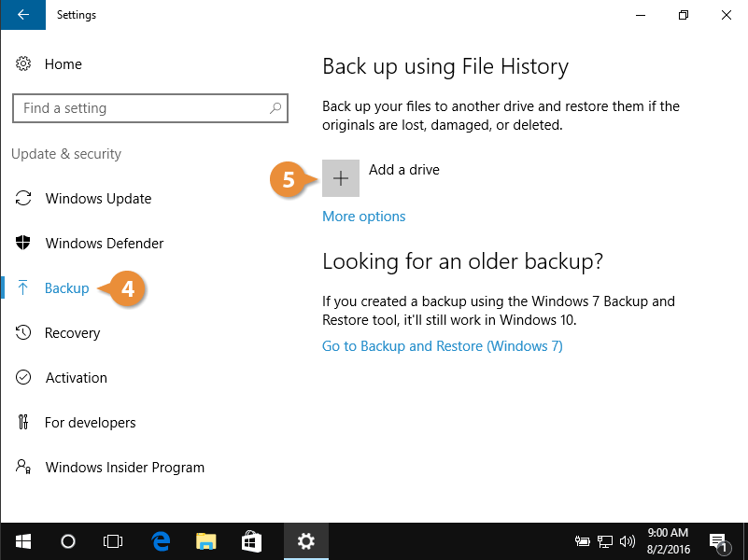Click the volume speaker tray icon

628,541
